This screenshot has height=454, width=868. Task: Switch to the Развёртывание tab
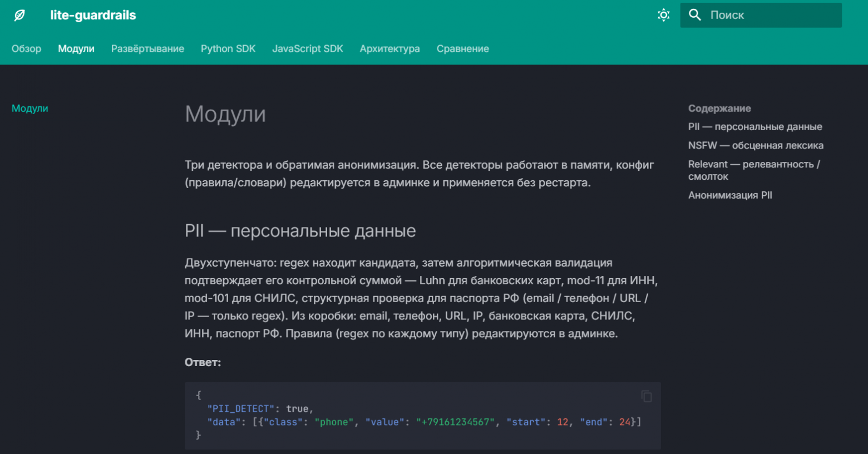[147, 48]
